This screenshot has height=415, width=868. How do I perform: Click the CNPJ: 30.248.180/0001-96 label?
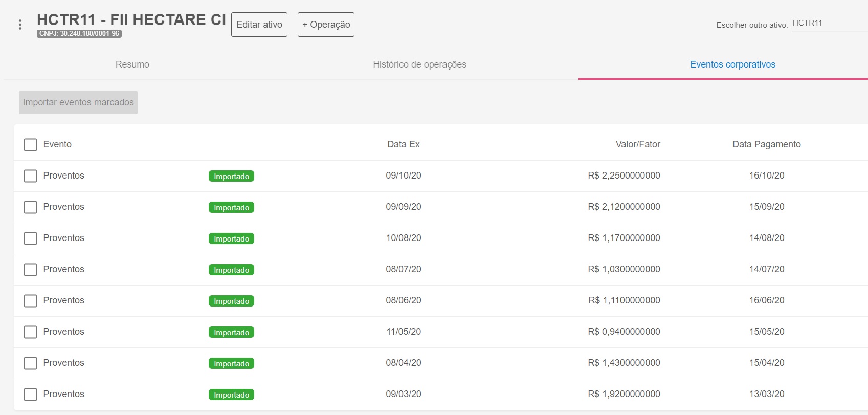pos(79,34)
